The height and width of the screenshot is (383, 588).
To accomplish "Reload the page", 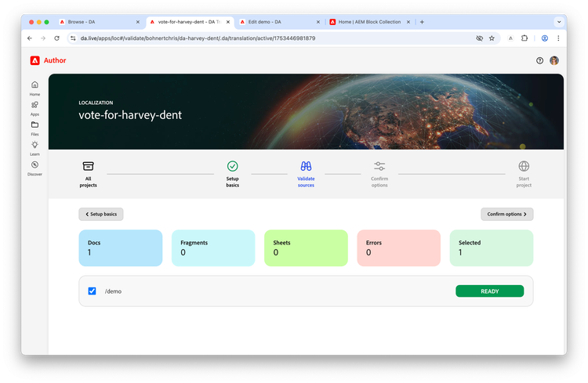I will tap(56, 38).
